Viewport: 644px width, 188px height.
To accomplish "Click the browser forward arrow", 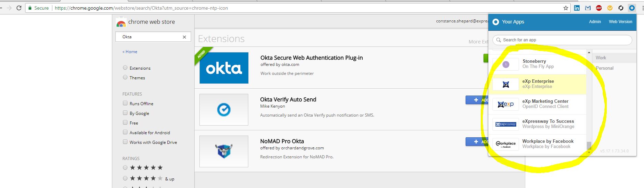I will point(9,8).
